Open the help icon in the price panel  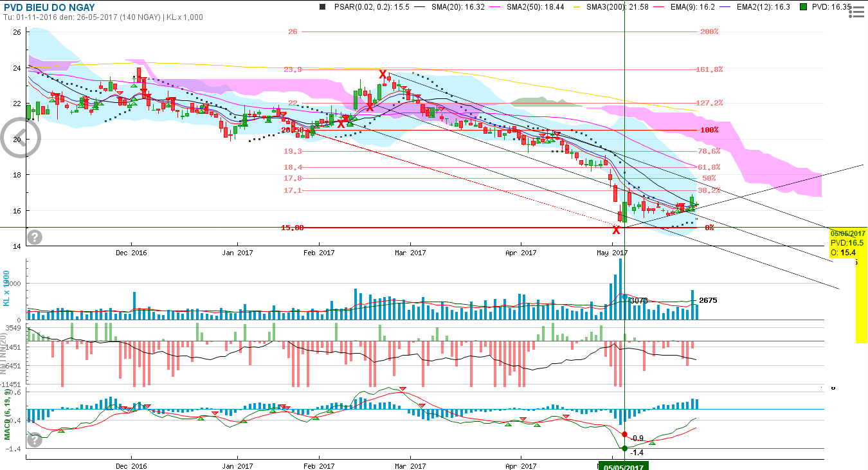click(35, 237)
